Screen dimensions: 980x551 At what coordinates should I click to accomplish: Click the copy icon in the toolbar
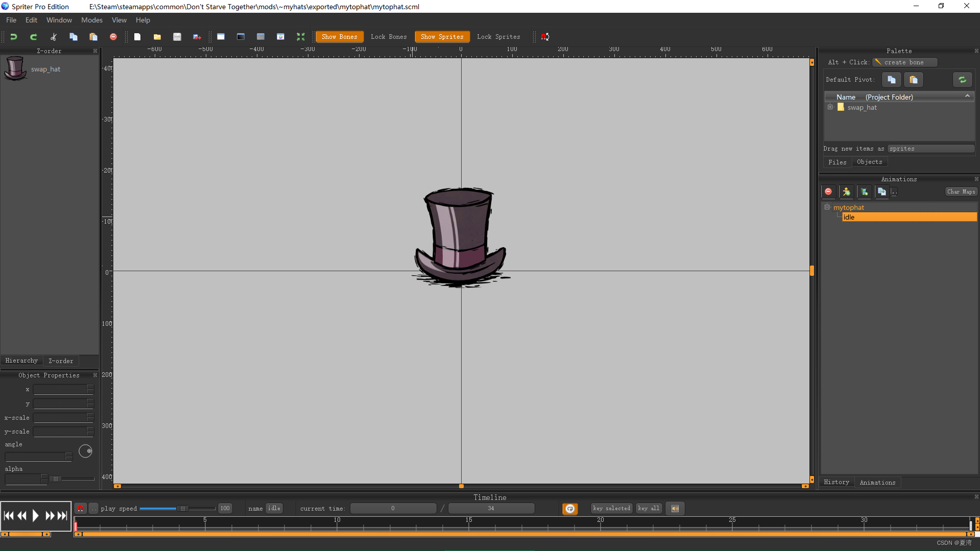[74, 37]
